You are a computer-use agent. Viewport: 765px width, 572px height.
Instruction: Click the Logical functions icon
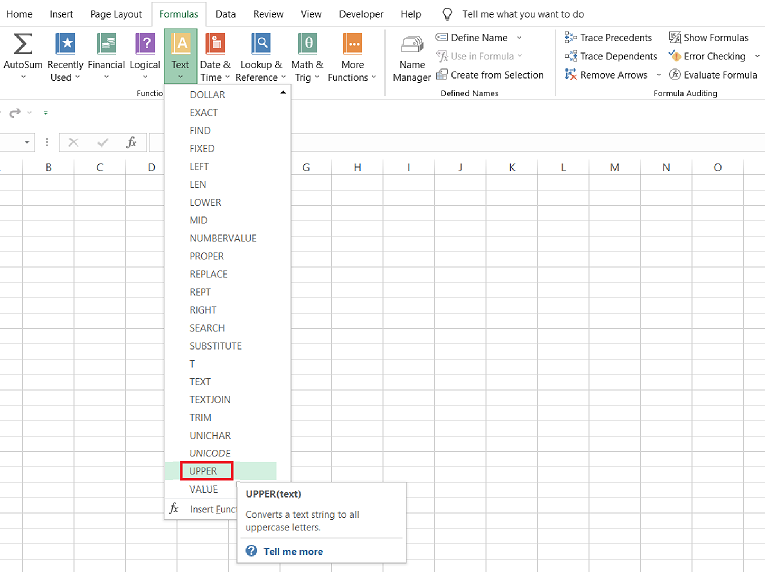pyautogui.click(x=145, y=45)
